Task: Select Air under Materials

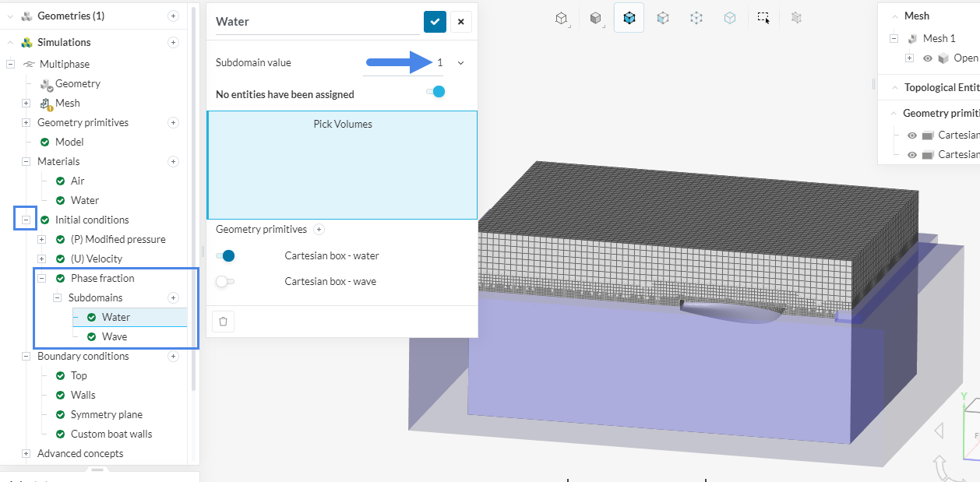Action: (x=77, y=181)
